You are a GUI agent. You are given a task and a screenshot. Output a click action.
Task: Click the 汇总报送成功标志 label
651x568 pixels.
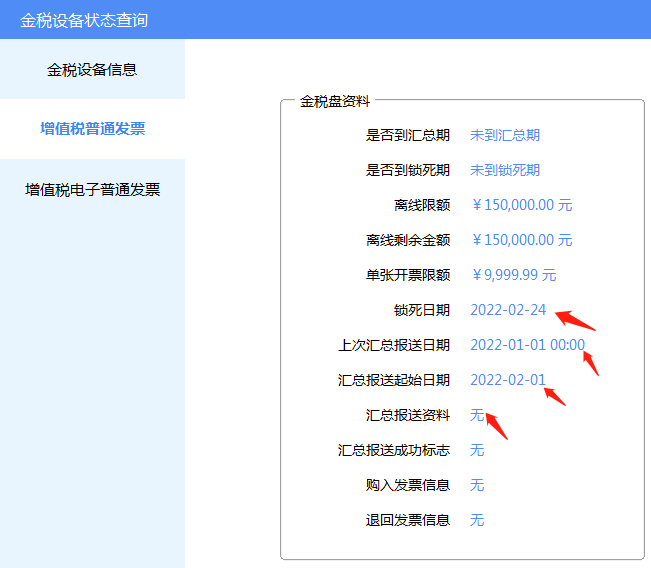pos(394,450)
